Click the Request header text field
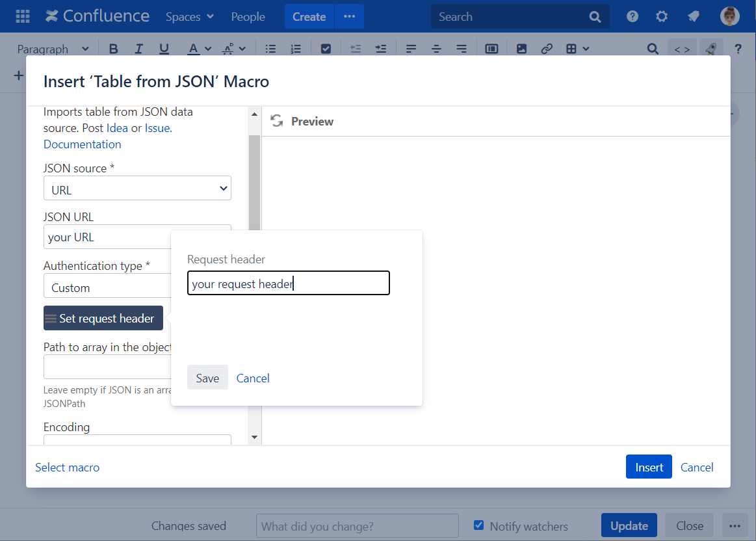756x541 pixels. point(288,284)
